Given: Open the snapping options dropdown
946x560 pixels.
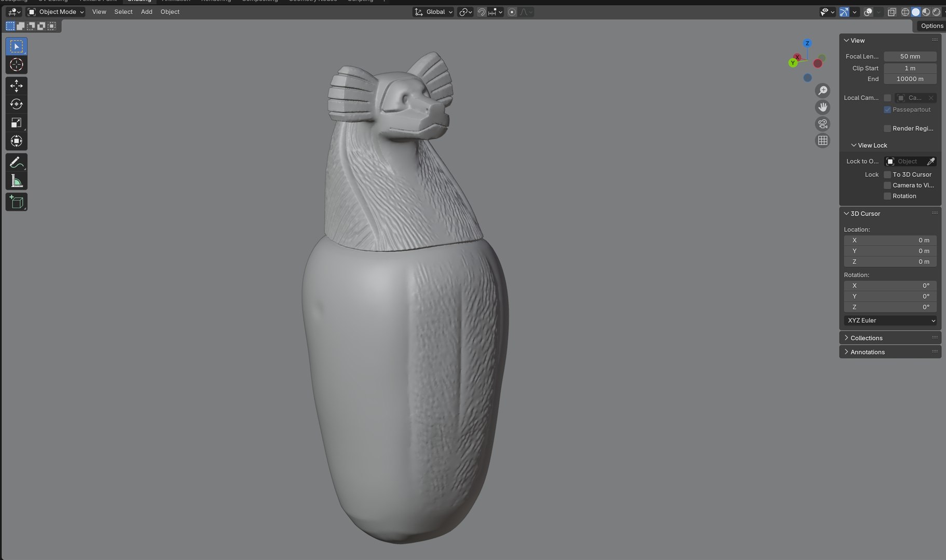Looking at the screenshot, I should pyautogui.click(x=496, y=12).
